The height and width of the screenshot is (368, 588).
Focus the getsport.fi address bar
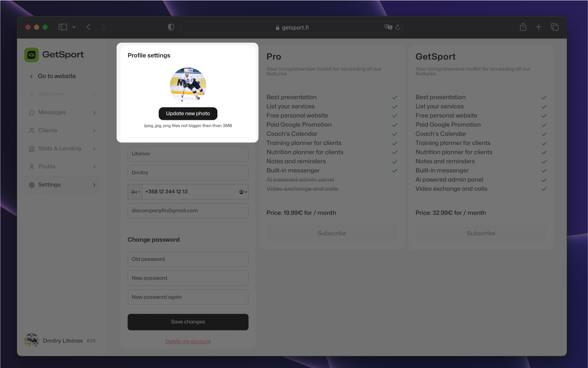pos(292,27)
